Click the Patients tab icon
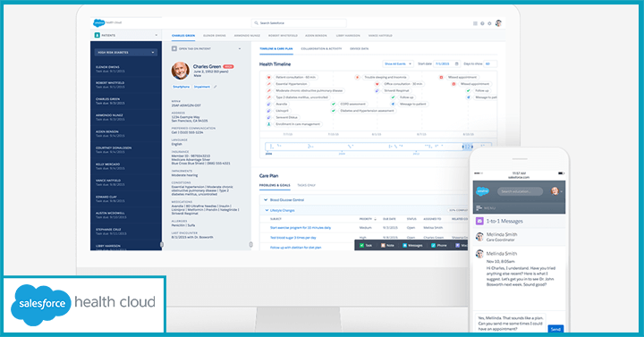 coord(97,35)
